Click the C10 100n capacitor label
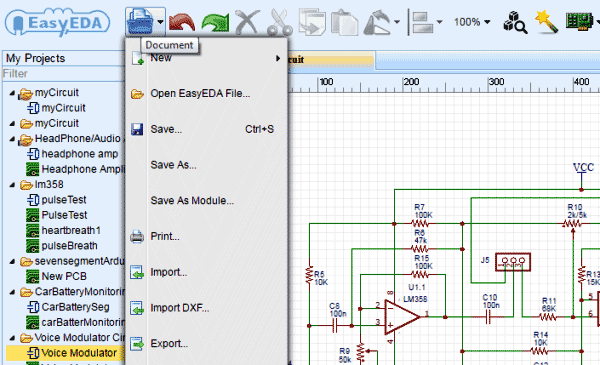Image resolution: width=600 pixels, height=365 pixels. [x=491, y=301]
